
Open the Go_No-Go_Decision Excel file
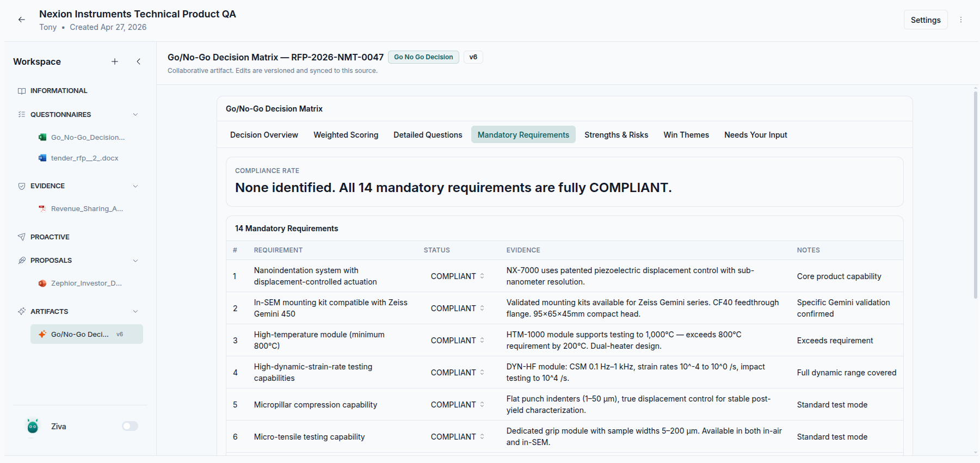87,138
